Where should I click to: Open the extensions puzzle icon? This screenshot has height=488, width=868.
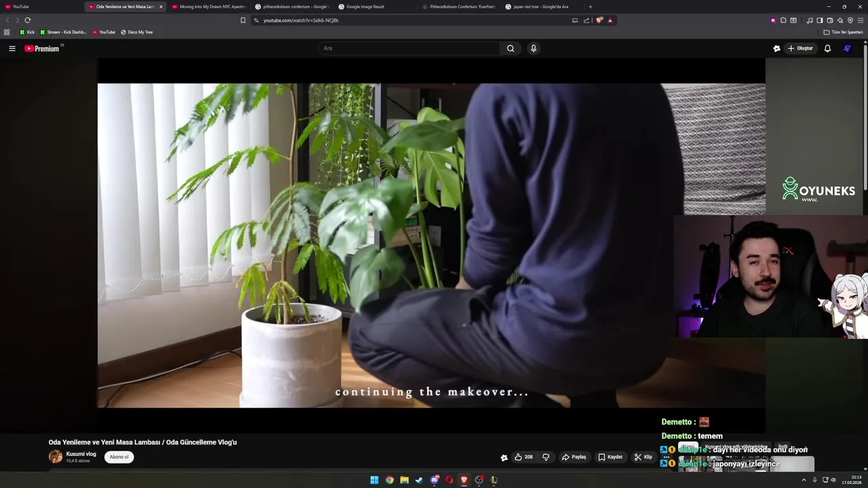[783, 20]
